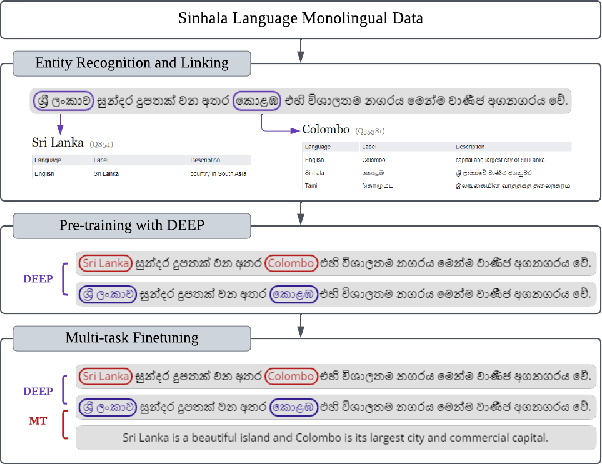The image size is (602, 464).
Task: Click red-circled 'Colombo' in the Finetuning section
Action: (x=291, y=376)
